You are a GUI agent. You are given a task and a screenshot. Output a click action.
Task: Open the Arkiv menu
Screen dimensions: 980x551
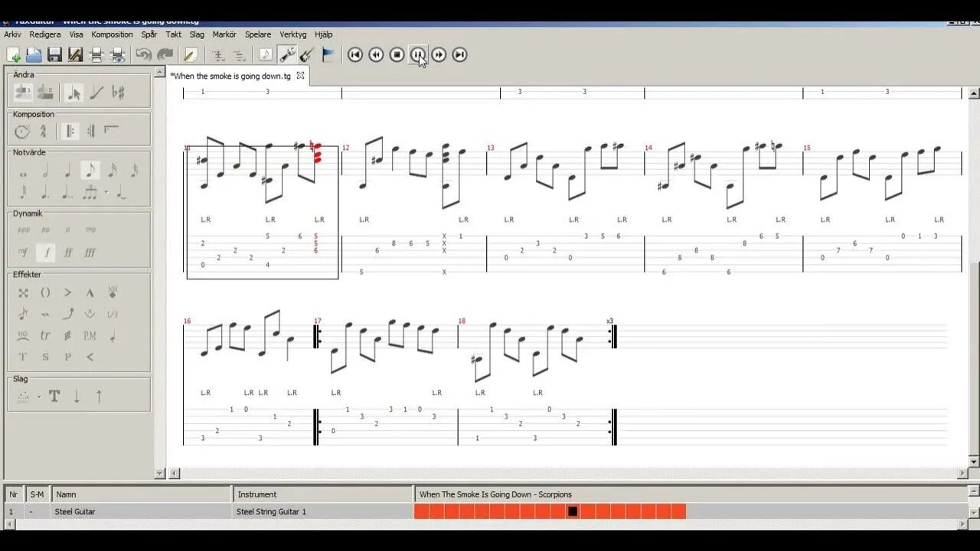tap(13, 34)
